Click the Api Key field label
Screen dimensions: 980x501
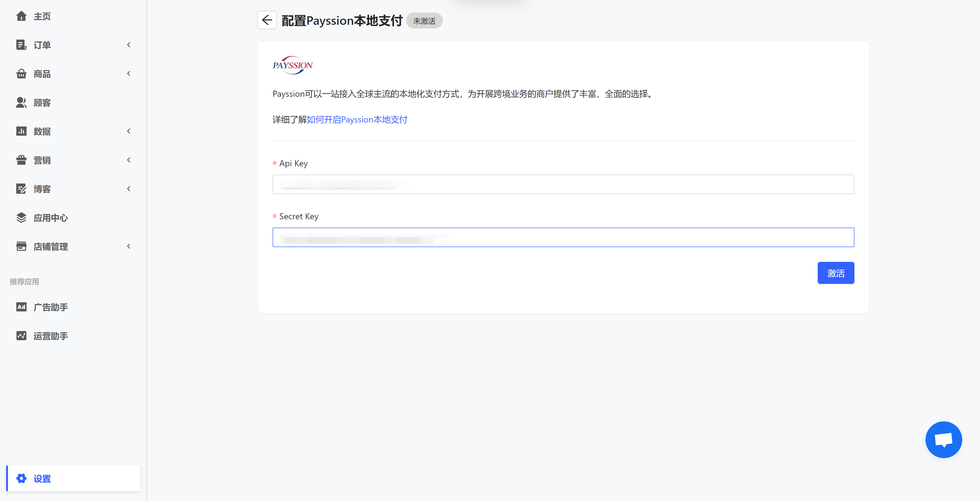pyautogui.click(x=293, y=163)
